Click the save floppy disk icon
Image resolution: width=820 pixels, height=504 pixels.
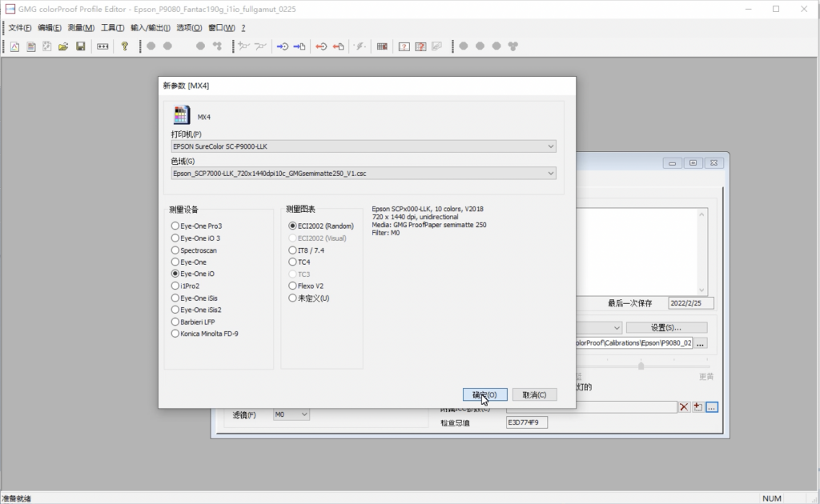81,46
